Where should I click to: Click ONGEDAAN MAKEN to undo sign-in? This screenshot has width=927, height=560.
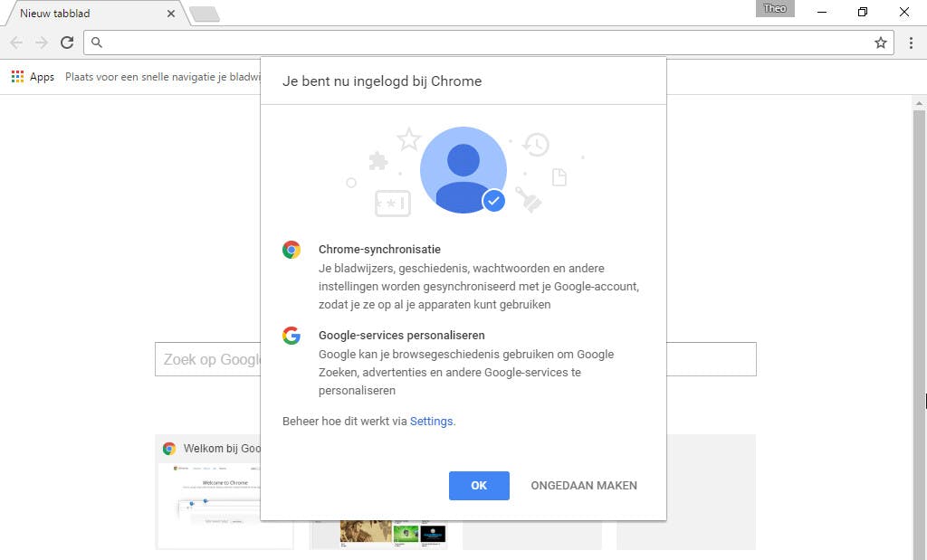point(584,486)
